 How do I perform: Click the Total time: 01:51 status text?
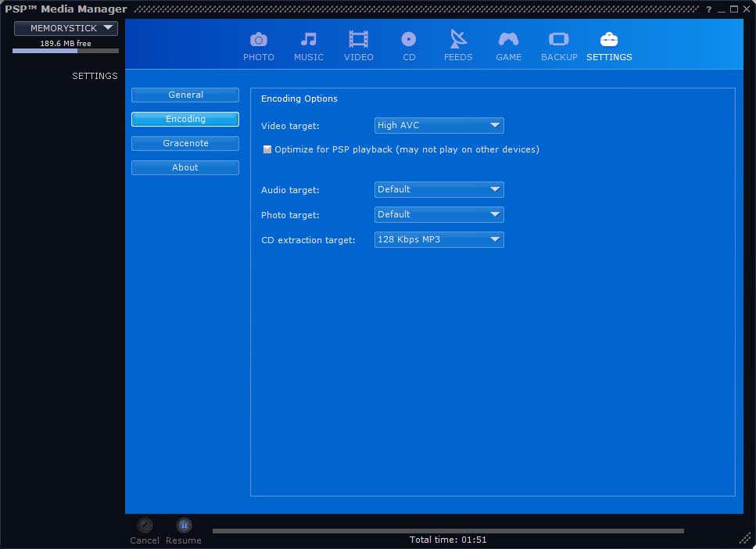(448, 540)
